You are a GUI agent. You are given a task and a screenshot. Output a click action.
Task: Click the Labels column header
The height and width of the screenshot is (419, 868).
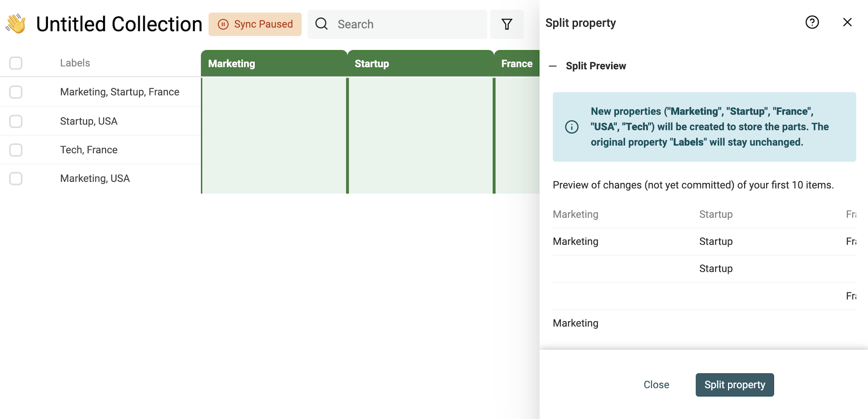(x=75, y=63)
